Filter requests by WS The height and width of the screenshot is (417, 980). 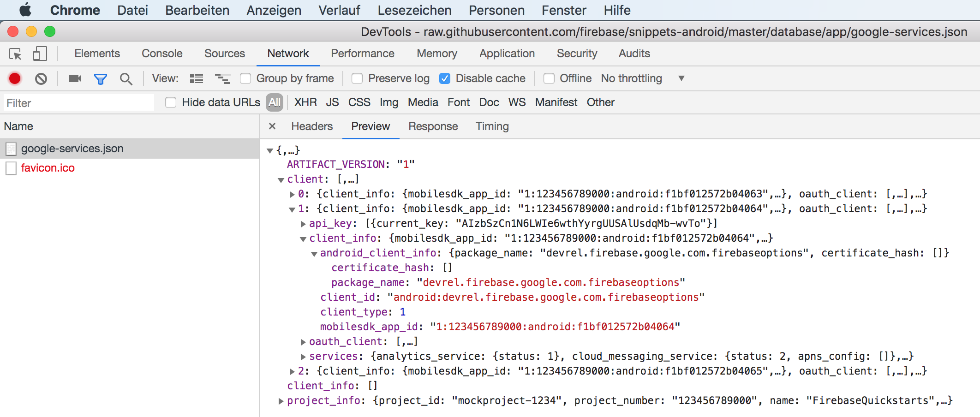coord(517,102)
